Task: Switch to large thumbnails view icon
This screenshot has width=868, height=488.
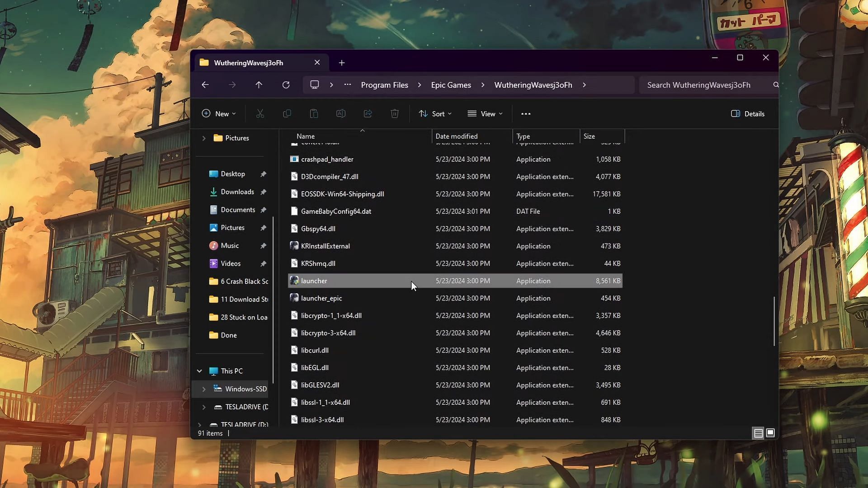Action: tap(770, 433)
